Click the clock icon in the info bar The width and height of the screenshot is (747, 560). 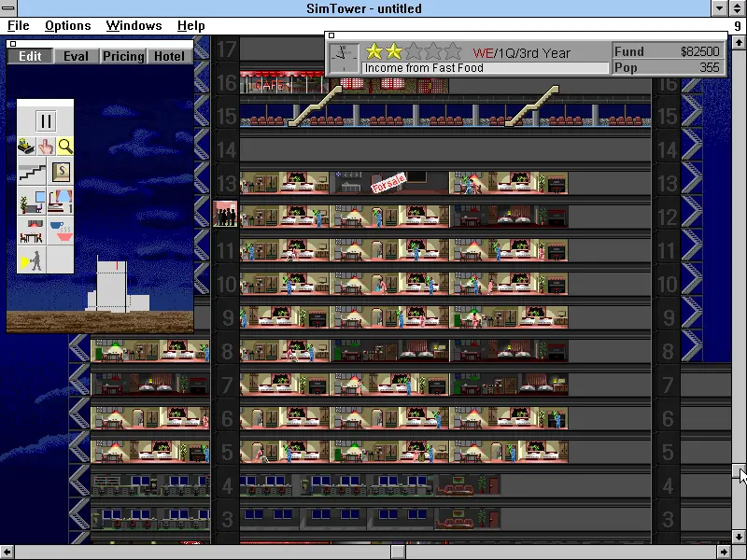[344, 58]
